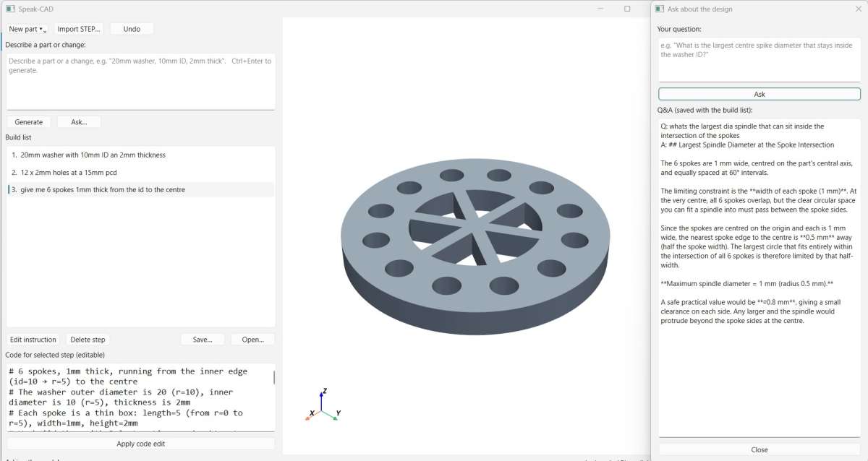
Task: Click the '## Largest Spindle Diameter' answer heading
Action: 752,145
